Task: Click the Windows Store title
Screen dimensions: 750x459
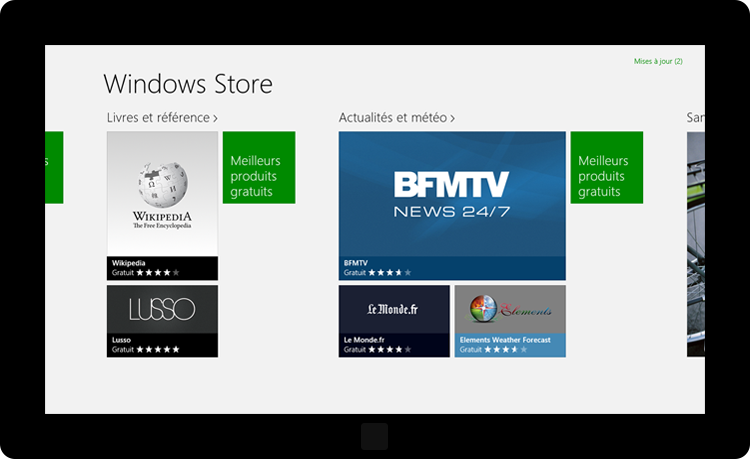Action: click(x=188, y=83)
